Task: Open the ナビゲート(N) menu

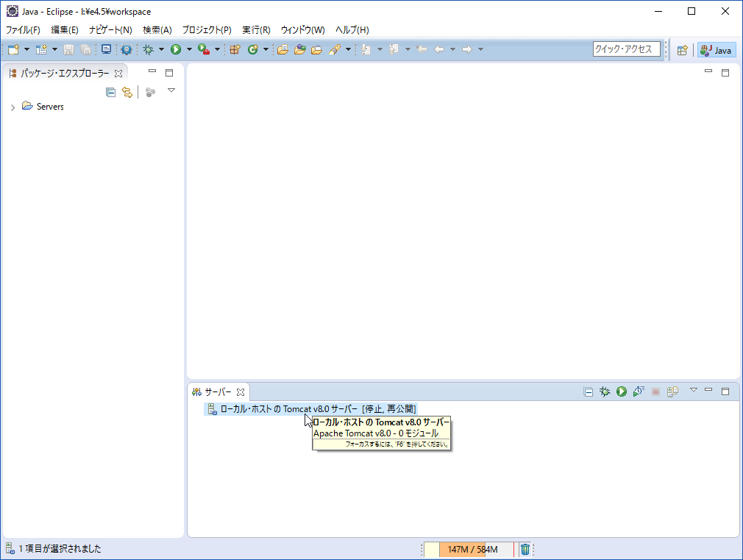Action: coord(110,30)
